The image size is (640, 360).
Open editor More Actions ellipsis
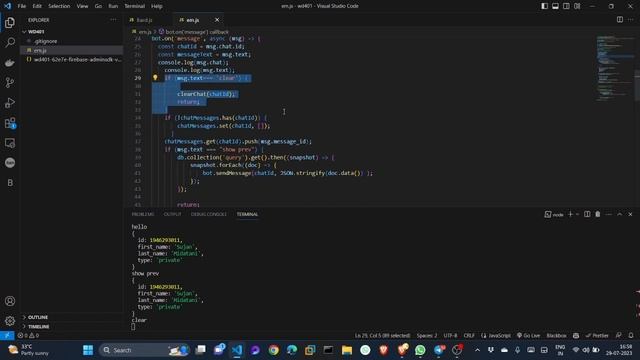(631, 20)
